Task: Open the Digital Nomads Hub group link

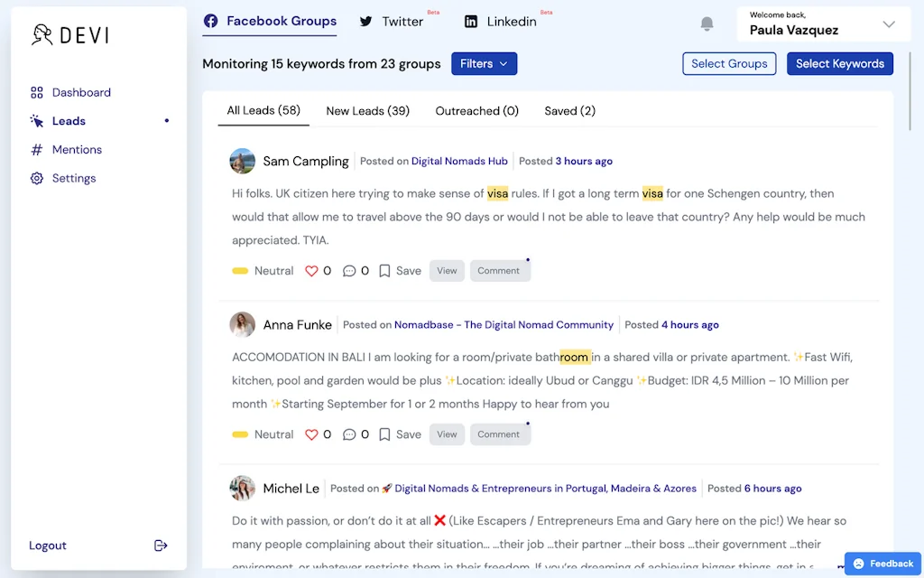Action: [459, 161]
